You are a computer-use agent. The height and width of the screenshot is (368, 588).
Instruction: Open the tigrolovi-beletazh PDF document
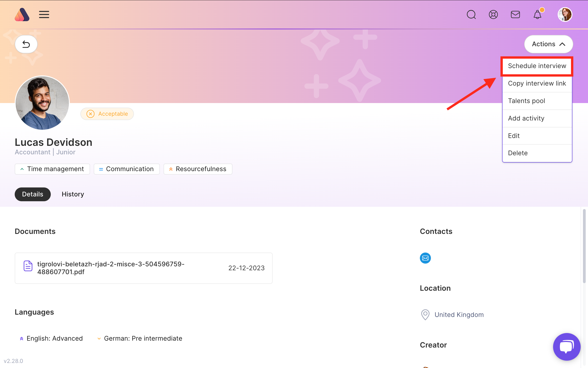click(111, 268)
